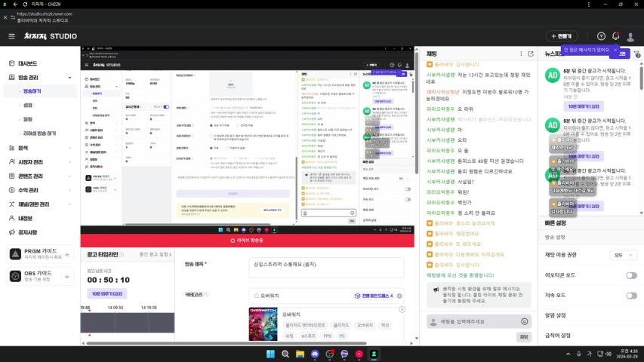This screenshot has width=644, height=362.
Task: Click the chat message input field
Action: pos(479,322)
